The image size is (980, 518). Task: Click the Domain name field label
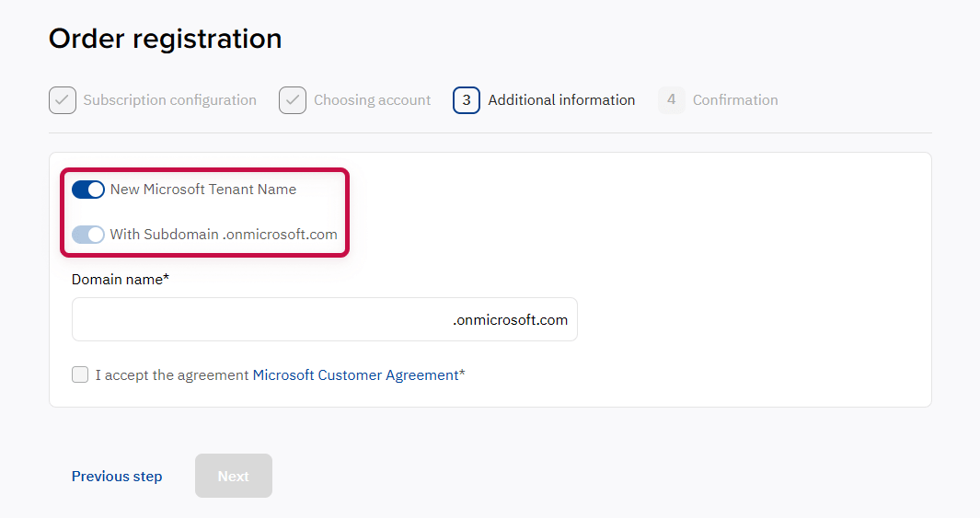coord(121,279)
